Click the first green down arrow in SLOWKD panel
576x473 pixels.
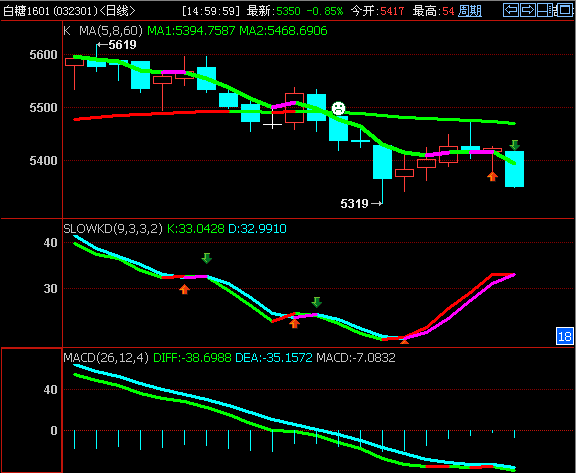pos(206,258)
